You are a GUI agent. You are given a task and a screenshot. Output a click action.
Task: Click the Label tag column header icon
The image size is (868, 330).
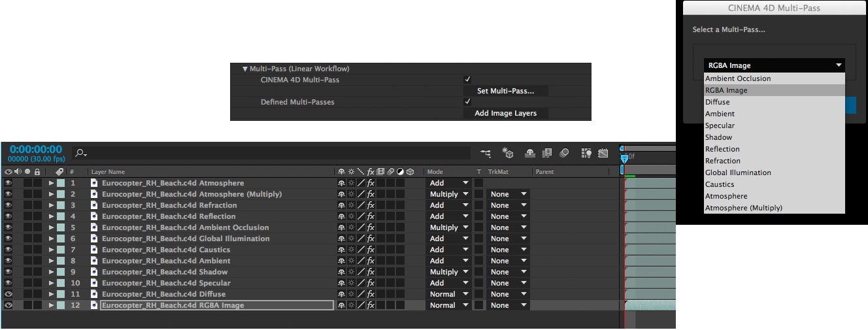59,172
